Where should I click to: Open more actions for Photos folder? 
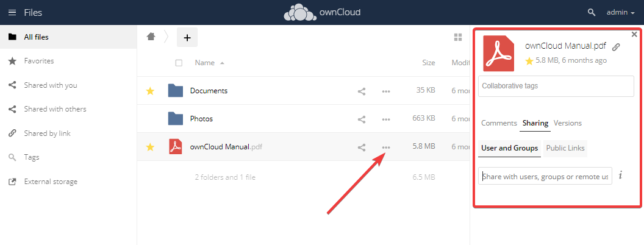pyautogui.click(x=385, y=119)
